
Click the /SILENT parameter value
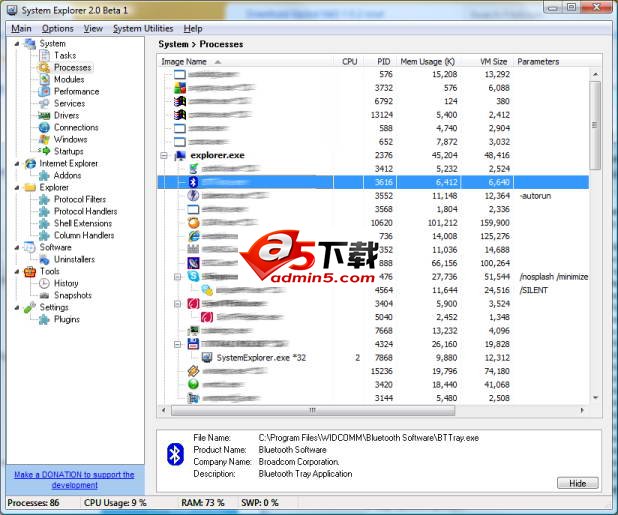(x=534, y=290)
